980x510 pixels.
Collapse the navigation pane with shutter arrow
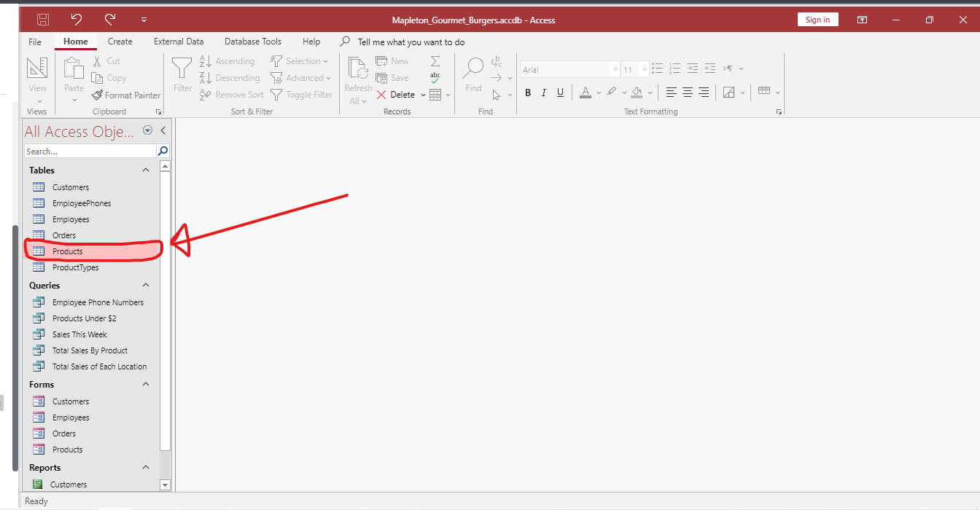163,130
